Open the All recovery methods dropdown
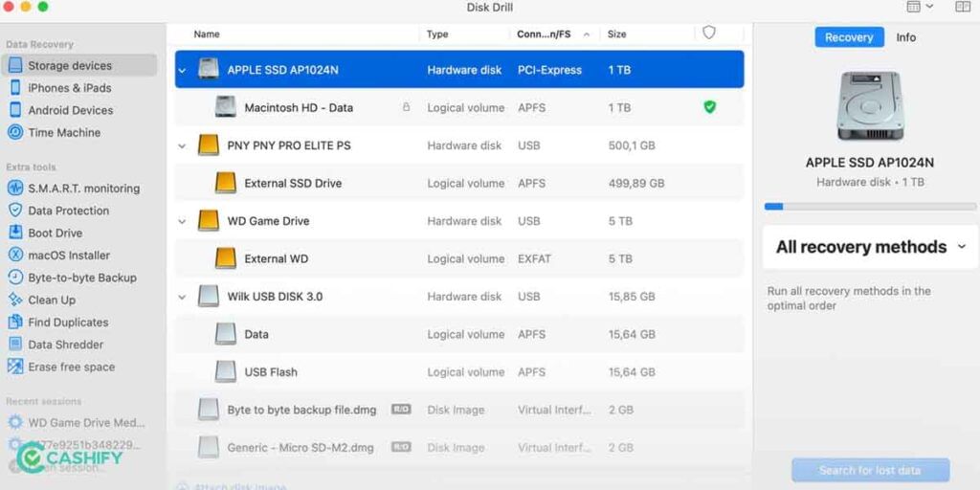 pyautogui.click(x=870, y=247)
